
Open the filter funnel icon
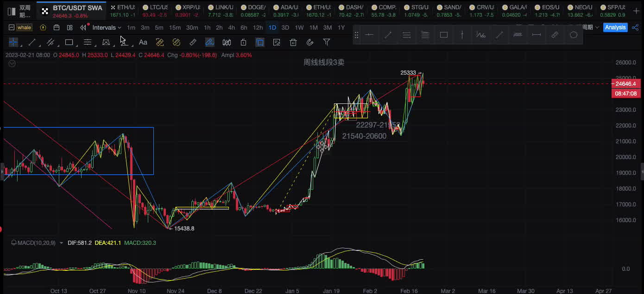click(327, 42)
